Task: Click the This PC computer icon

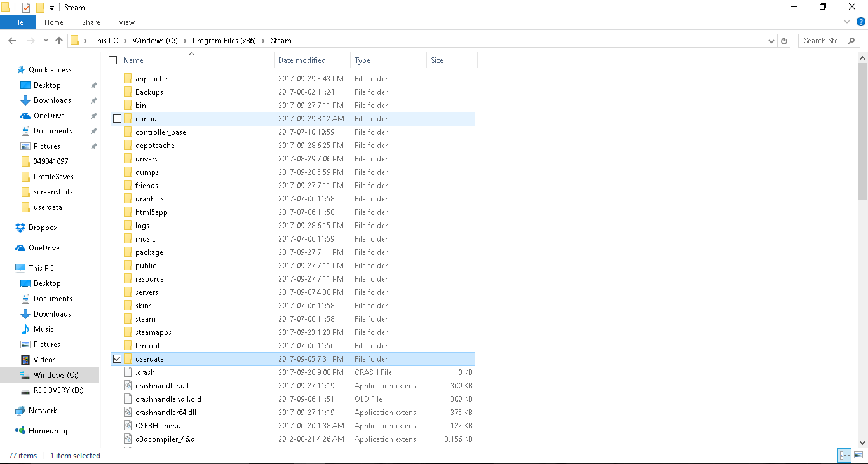Action: (21, 268)
